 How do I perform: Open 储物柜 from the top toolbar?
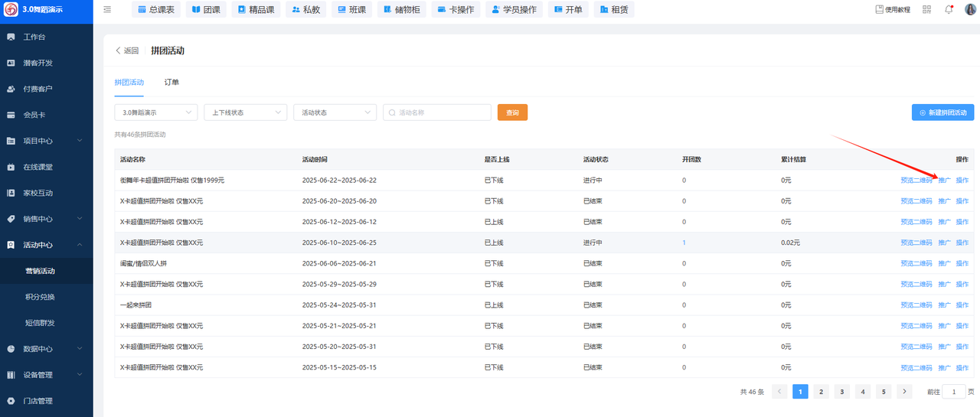coord(401,10)
